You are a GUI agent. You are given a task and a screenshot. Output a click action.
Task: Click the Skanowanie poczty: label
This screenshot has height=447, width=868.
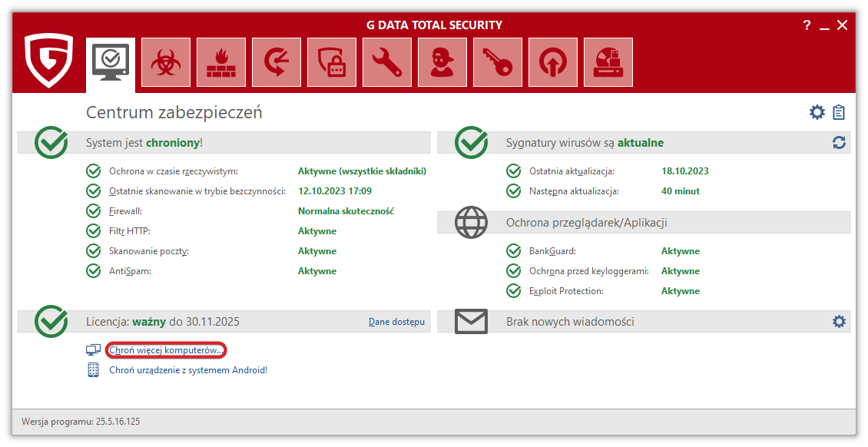[149, 251]
